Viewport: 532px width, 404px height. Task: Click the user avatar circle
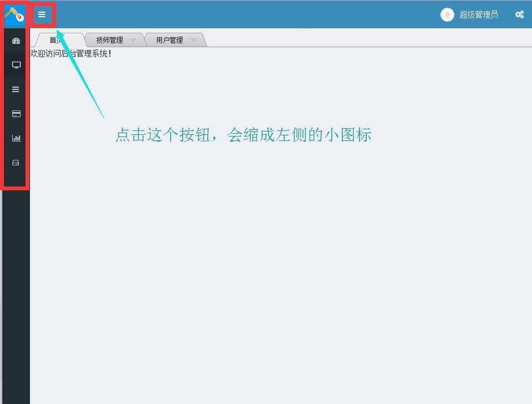pyautogui.click(x=447, y=14)
